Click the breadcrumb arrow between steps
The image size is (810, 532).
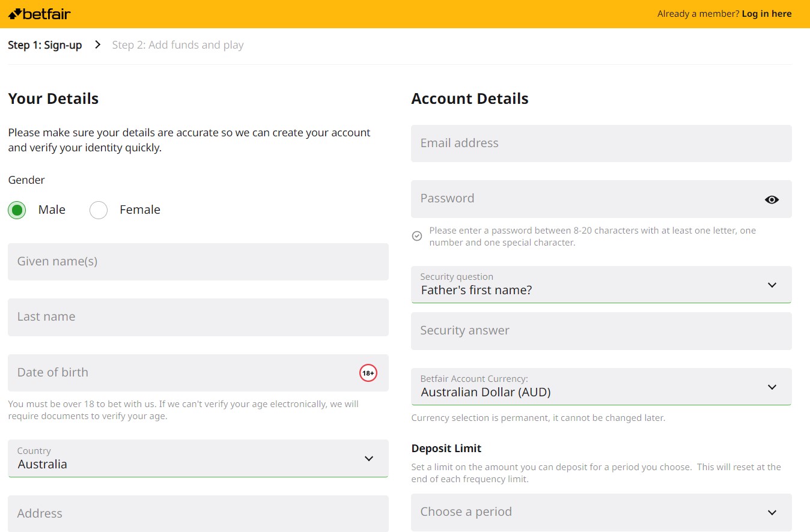[x=97, y=45]
